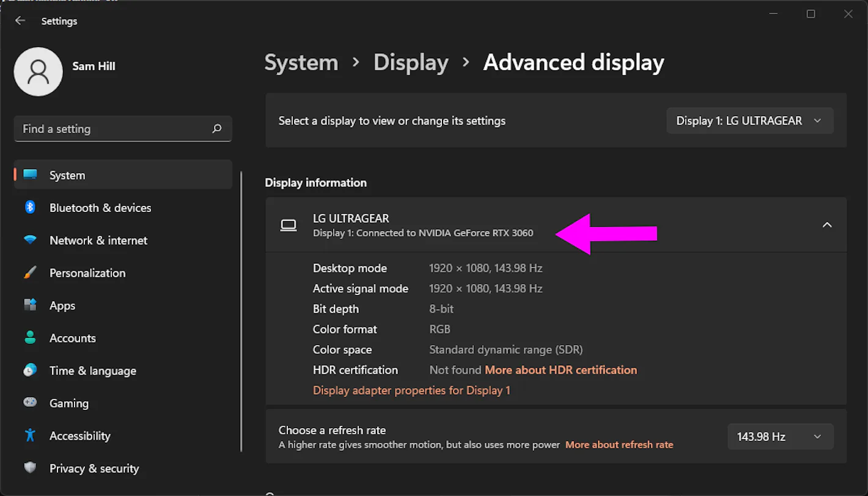Go to Gaming settings

[x=123, y=403]
